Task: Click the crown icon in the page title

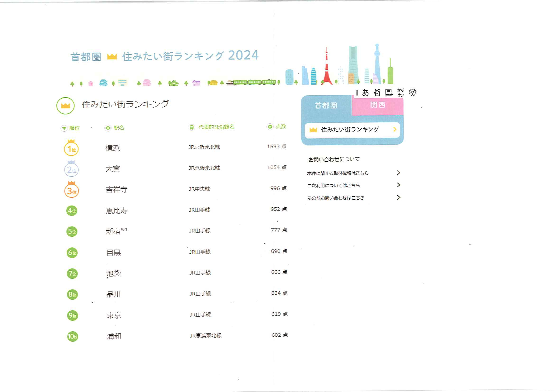Action: 112,57
